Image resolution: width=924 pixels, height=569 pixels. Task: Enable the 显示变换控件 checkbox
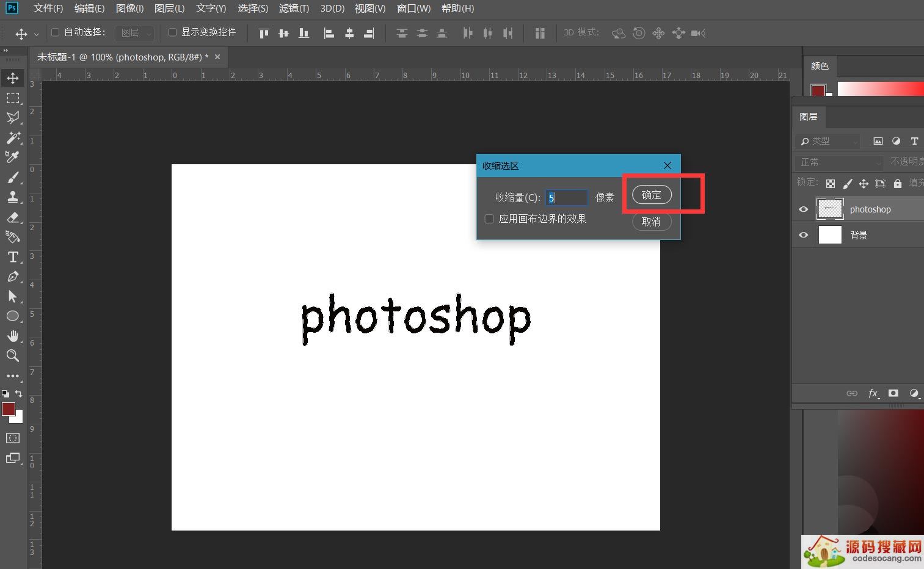172,32
